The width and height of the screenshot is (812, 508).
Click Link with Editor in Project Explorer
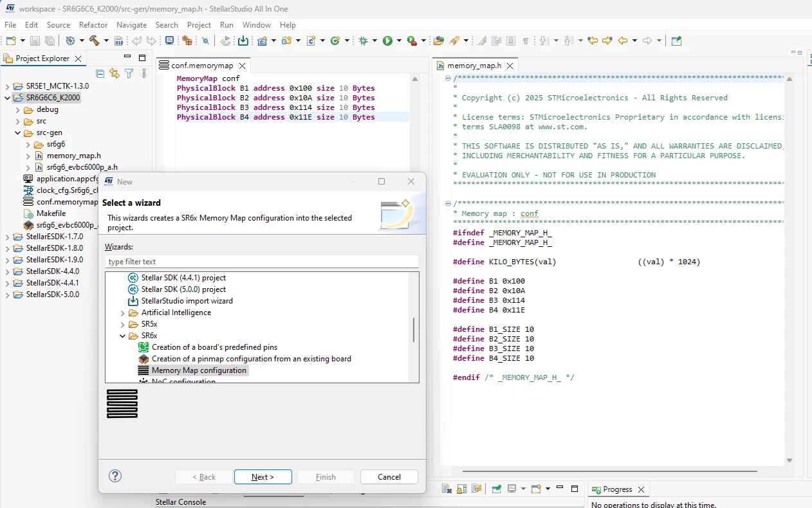tap(115, 74)
